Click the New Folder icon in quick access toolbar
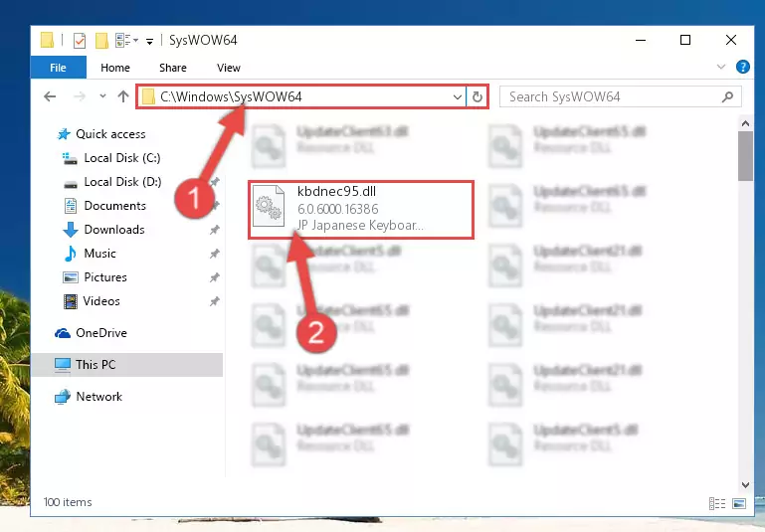Viewport: 765px width, 532px height. [101, 41]
